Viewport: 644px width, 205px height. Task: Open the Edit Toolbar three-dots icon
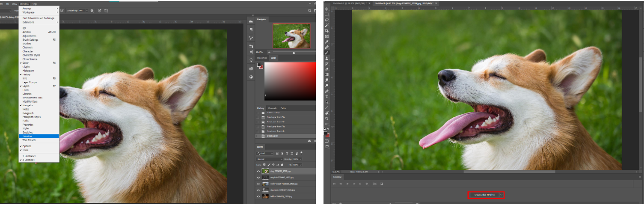coord(326,124)
